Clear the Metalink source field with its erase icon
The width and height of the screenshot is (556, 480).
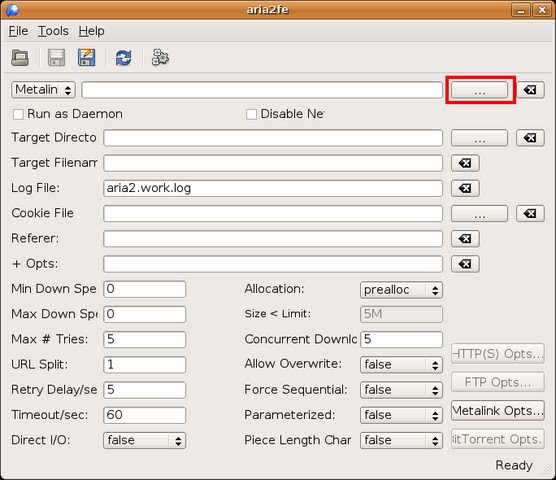coord(530,90)
